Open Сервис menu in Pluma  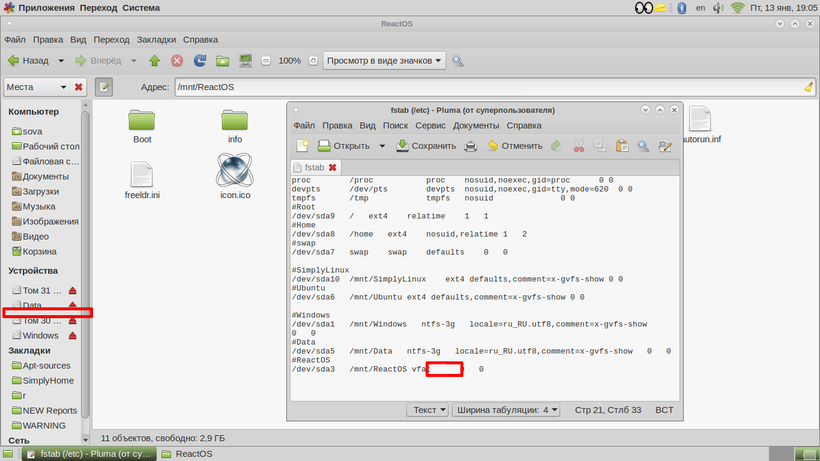pyautogui.click(x=430, y=125)
